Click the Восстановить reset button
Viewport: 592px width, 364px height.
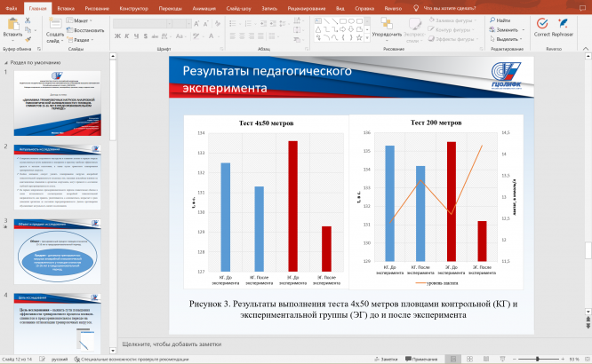coord(86,29)
